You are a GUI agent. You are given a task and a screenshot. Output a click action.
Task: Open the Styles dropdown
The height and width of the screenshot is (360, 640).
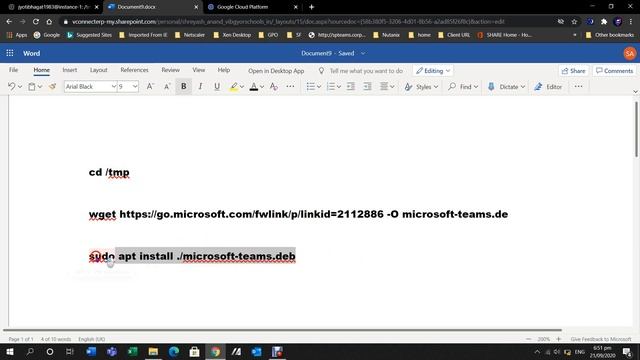(421, 87)
